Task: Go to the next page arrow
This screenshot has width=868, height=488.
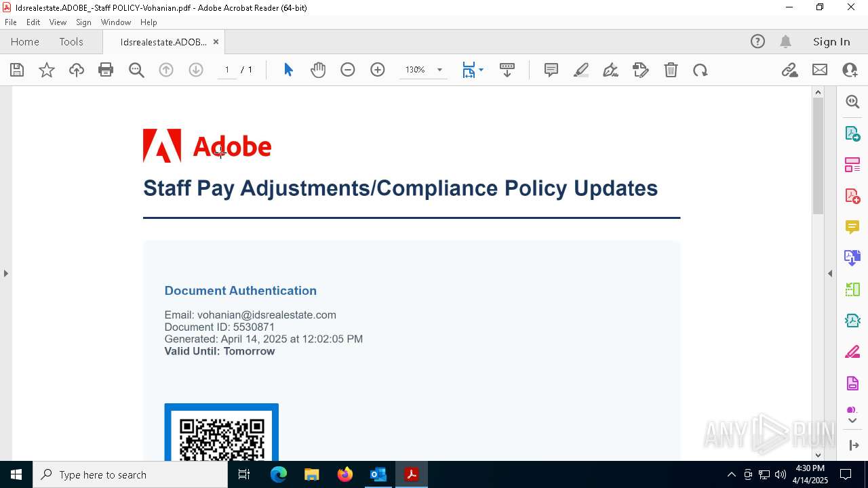Action: 196,70
